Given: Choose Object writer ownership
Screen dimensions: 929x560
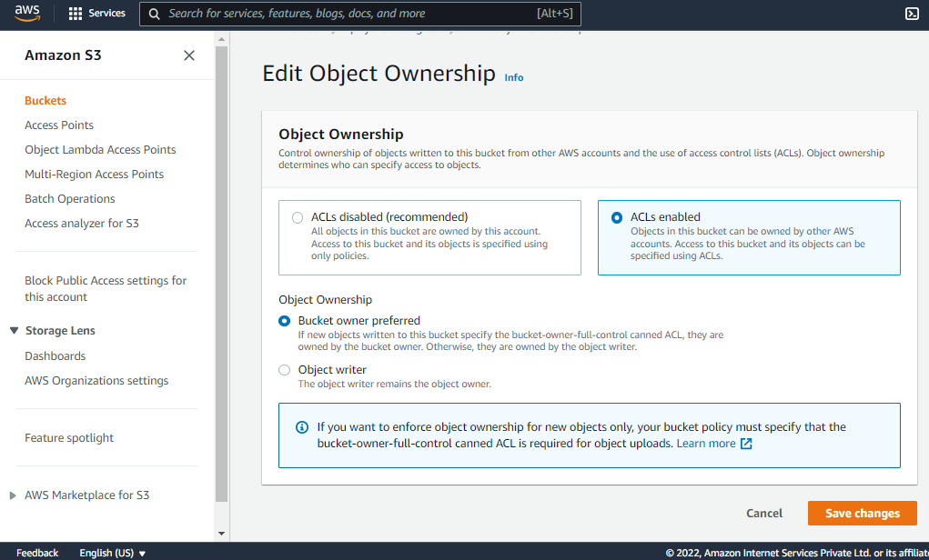Looking at the screenshot, I should pos(285,370).
